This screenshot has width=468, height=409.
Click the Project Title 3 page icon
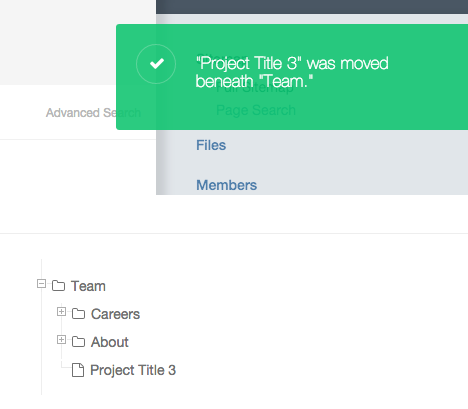coord(78,370)
